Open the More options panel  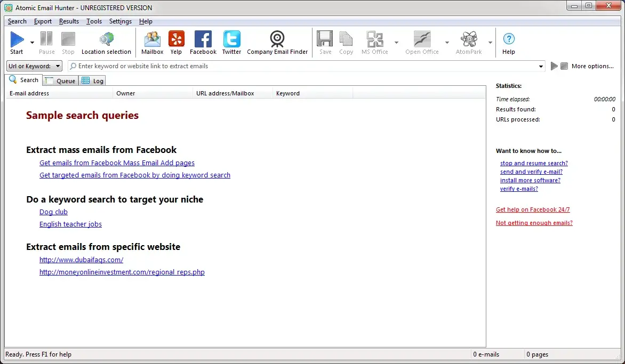point(592,66)
